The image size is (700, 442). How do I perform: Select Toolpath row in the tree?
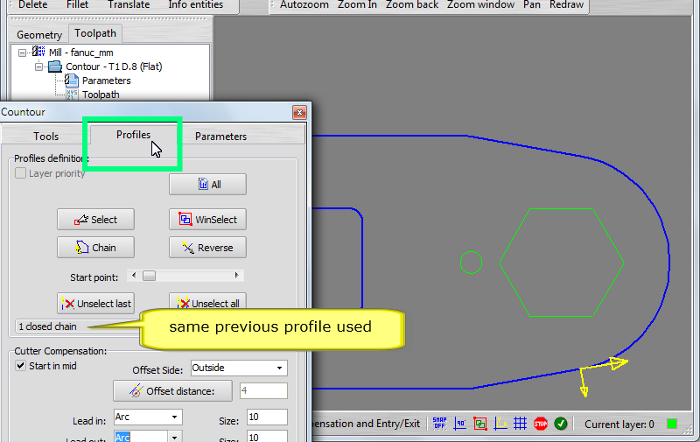[x=100, y=95]
